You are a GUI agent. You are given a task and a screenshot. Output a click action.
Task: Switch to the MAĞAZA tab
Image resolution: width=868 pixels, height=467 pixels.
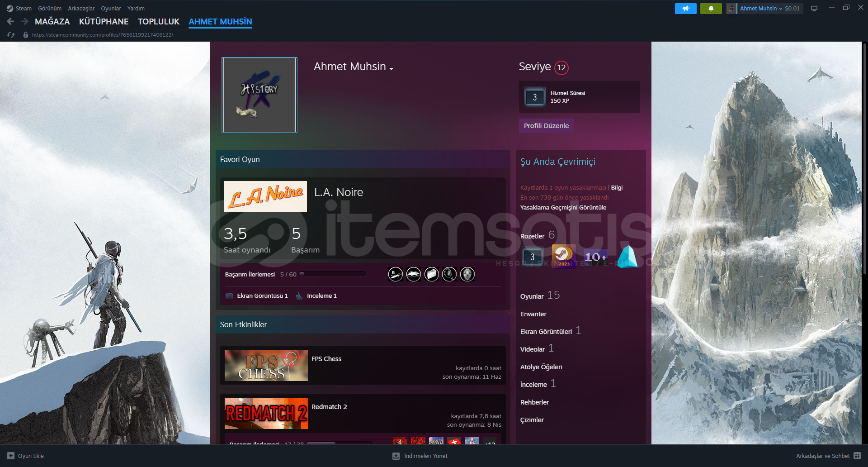coord(52,21)
